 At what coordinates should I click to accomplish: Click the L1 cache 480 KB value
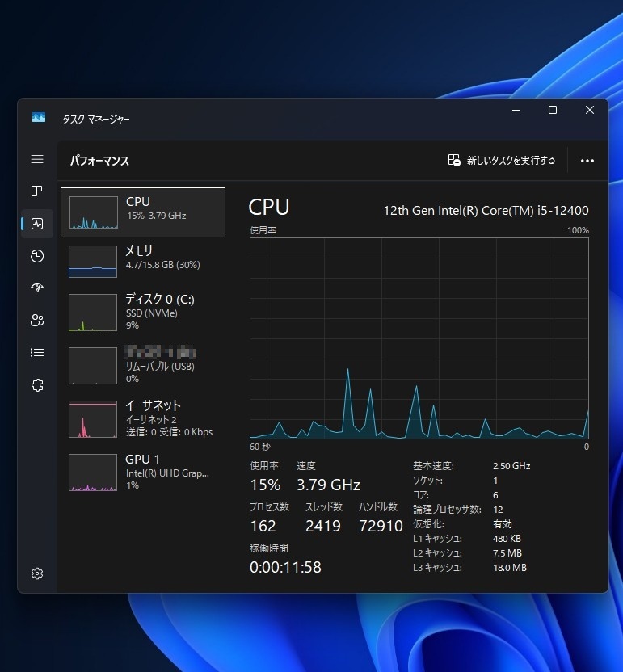(507, 538)
